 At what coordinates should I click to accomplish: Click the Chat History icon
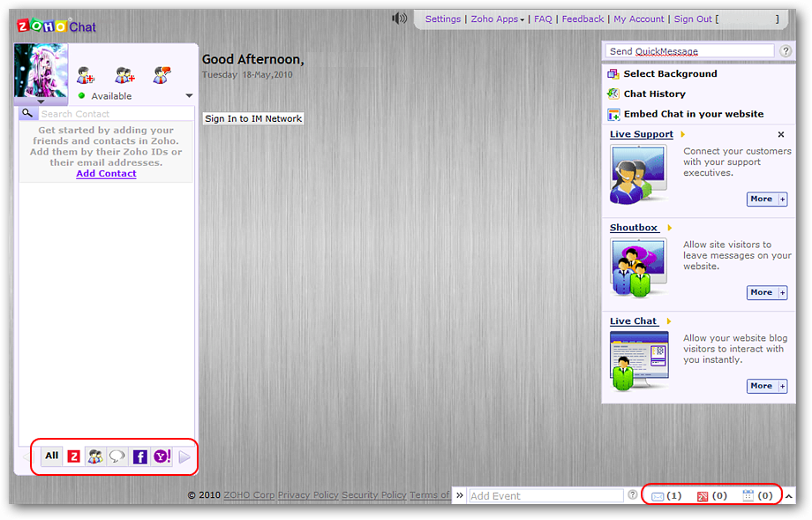pos(613,94)
